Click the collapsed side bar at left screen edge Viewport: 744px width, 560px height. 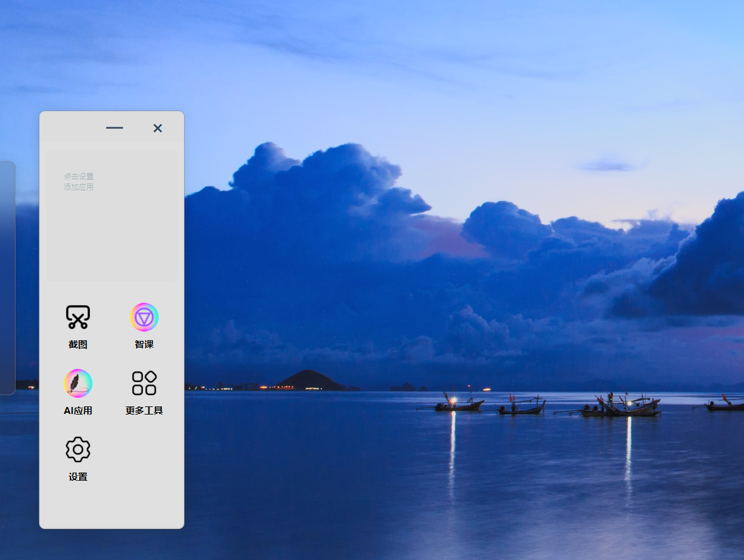(6, 278)
